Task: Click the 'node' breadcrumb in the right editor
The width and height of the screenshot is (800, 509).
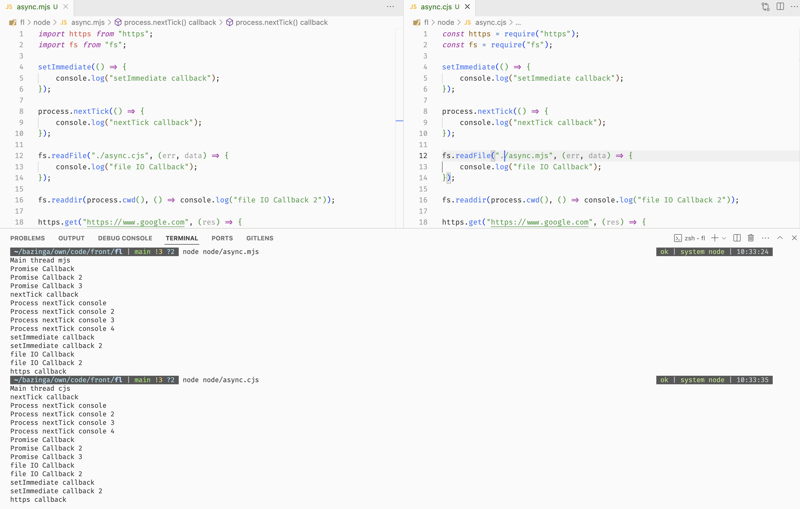Action: click(445, 22)
